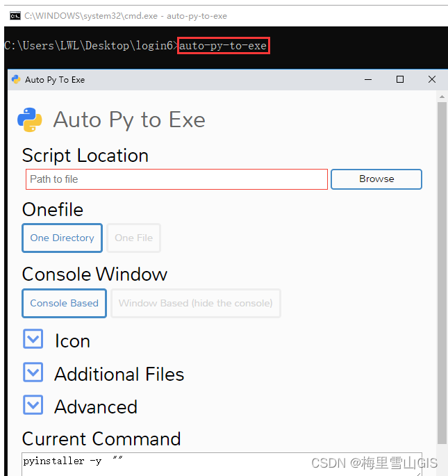Maximize the Auto Py To Exe window
Viewport: 448px width, 476px height.
click(x=400, y=79)
